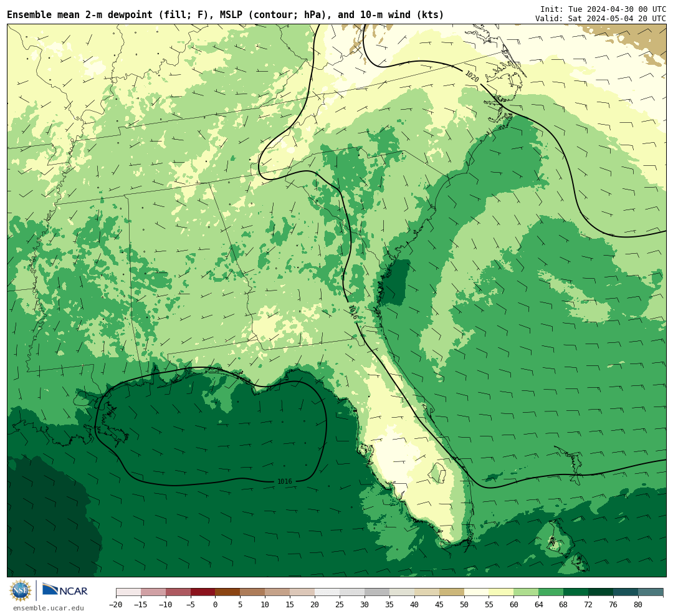Pick the colorbar swatch between -10 and -5
673x616 pixels.
click(x=178, y=592)
